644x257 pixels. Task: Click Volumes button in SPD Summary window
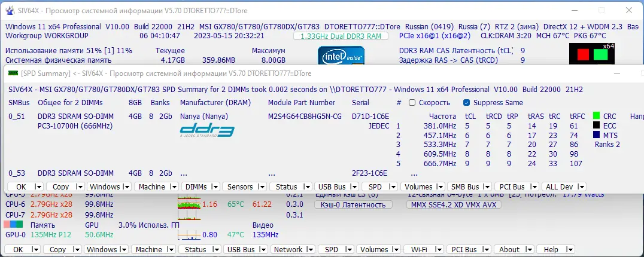[418, 187]
